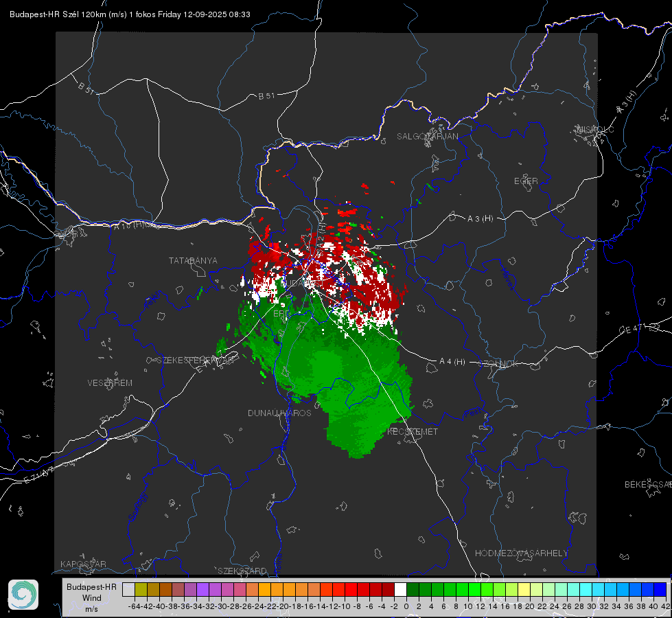Click the blue Heves county label
This screenshot has height=618, width=672.
click(507, 279)
